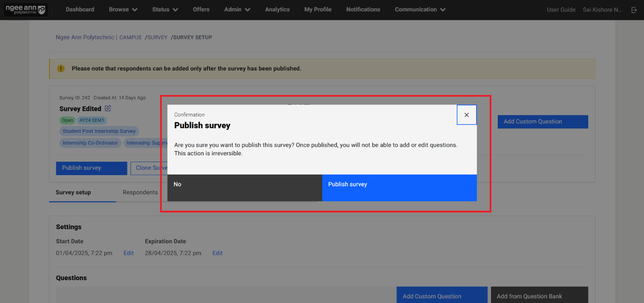
Task: Open the Admin dropdown menu
Action: point(237,9)
